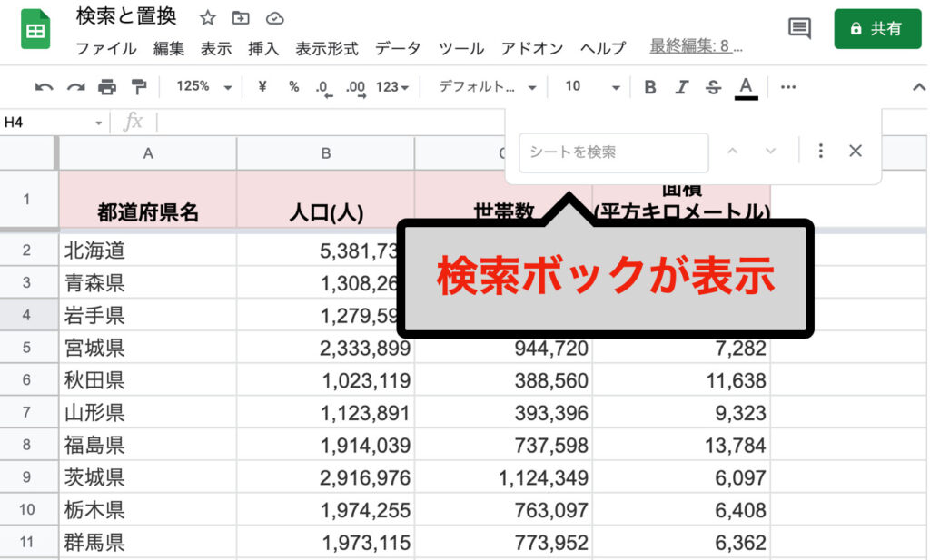Open the 125% zoom dropdown
Screen dimensions: 930x560
(x=203, y=86)
